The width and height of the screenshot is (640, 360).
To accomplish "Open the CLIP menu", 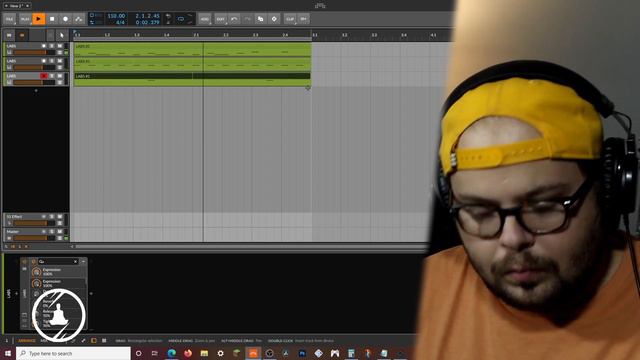I will pos(290,19).
